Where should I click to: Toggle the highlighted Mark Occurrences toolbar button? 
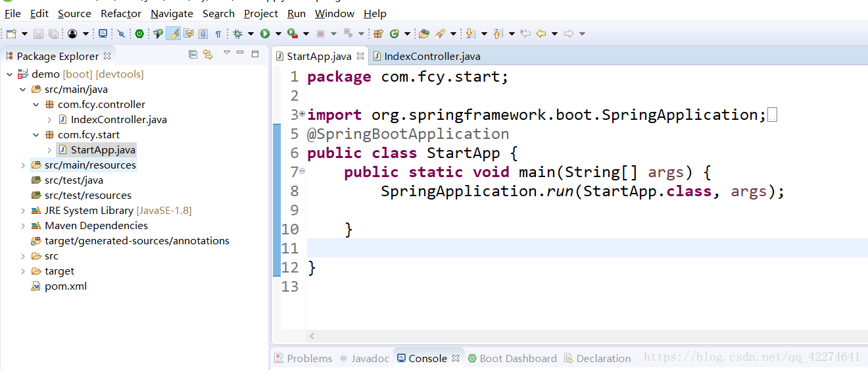[173, 34]
